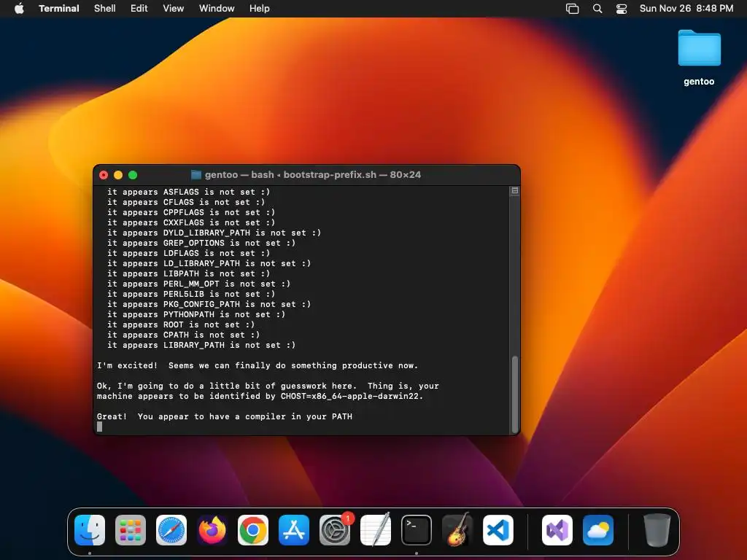Open System Settings with the update badge
Screen dimensions: 747x560
click(x=335, y=530)
